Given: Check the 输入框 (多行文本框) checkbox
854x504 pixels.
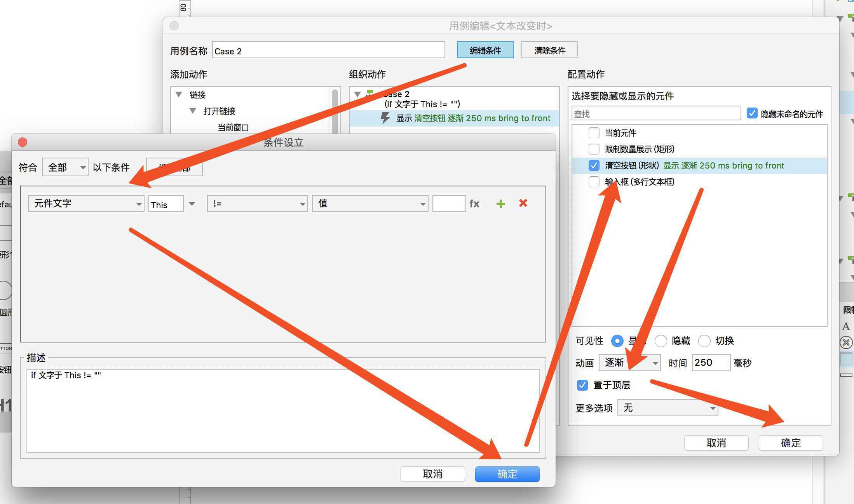Looking at the screenshot, I should point(594,182).
